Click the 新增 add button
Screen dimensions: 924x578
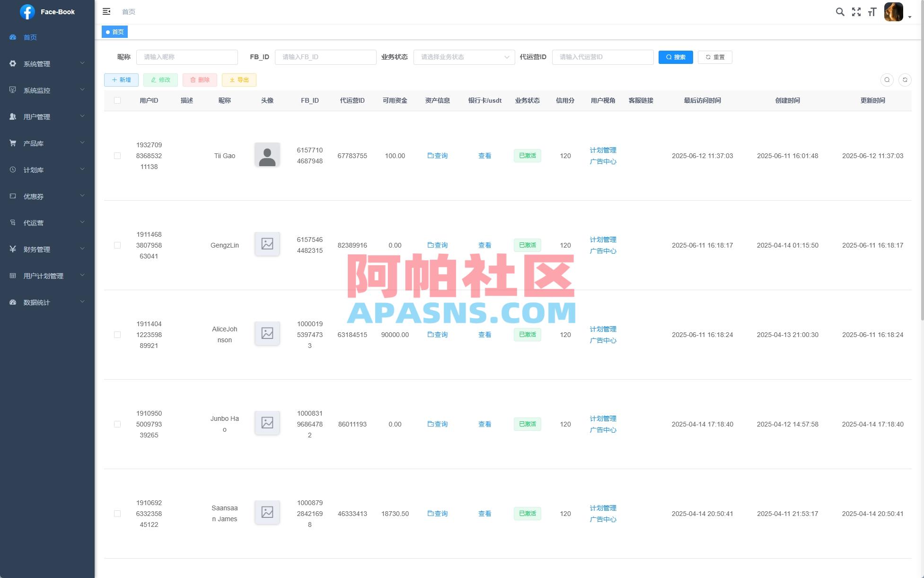121,80
